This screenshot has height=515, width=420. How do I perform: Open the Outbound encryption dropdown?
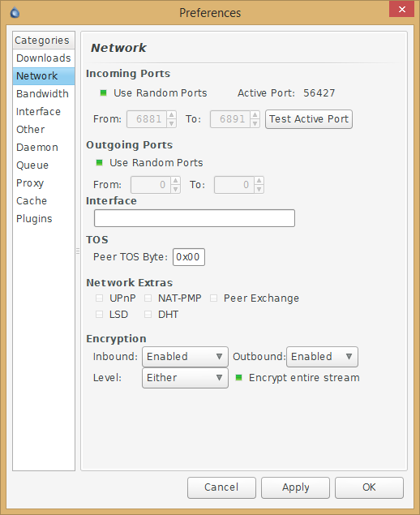tap(322, 357)
